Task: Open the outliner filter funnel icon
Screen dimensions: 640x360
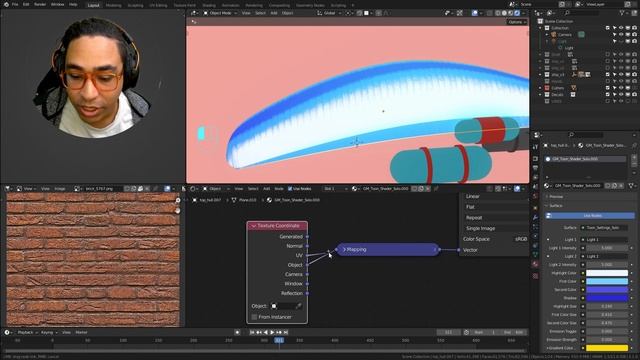Action: pos(622,13)
